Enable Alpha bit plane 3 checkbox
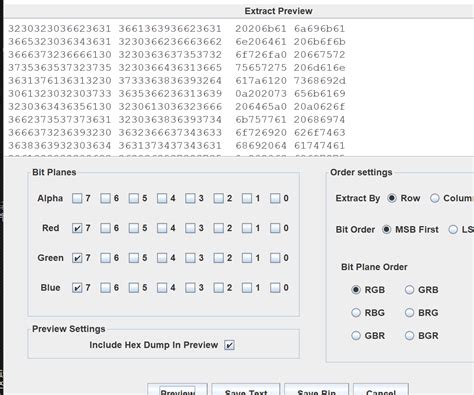This screenshot has width=474, height=395. (190, 198)
